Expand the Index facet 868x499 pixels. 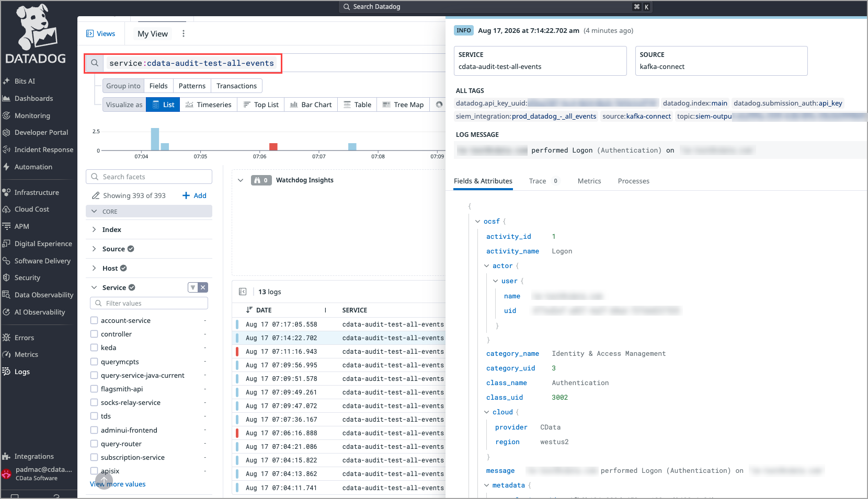[x=94, y=229]
